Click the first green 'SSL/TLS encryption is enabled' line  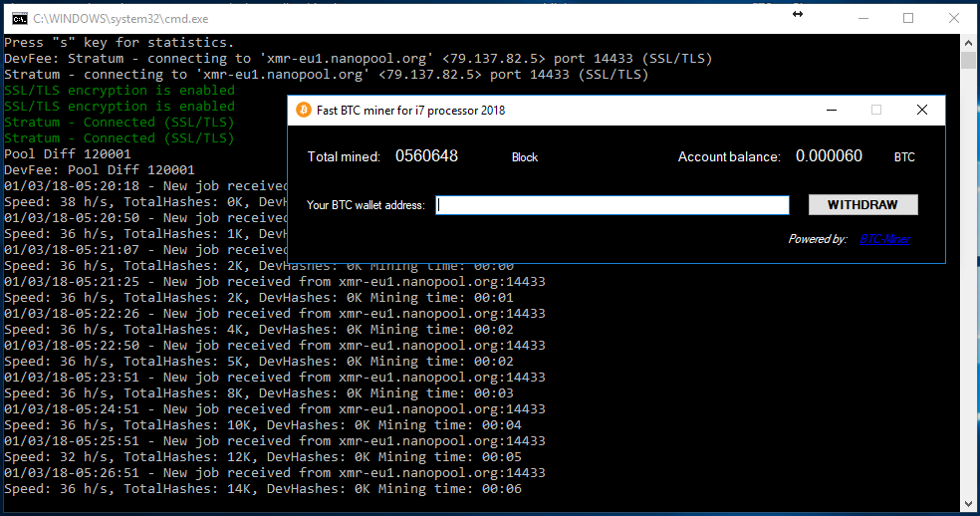pyautogui.click(x=120, y=90)
